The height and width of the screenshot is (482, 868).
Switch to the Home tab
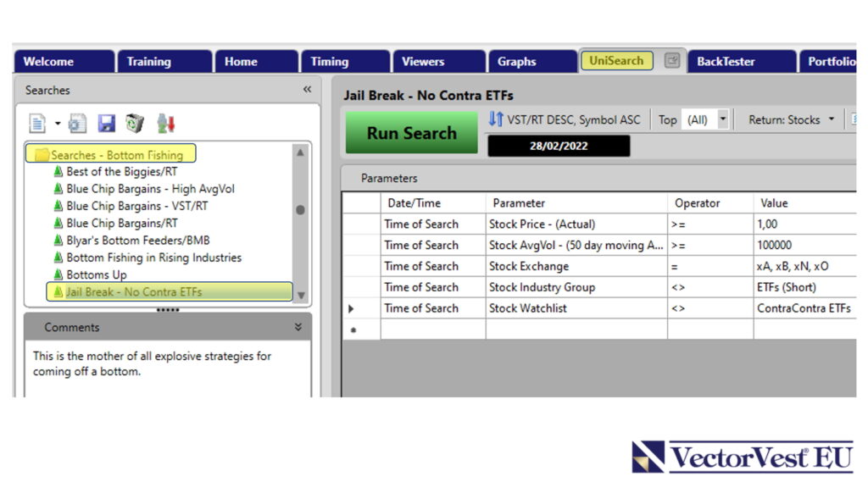(256, 62)
